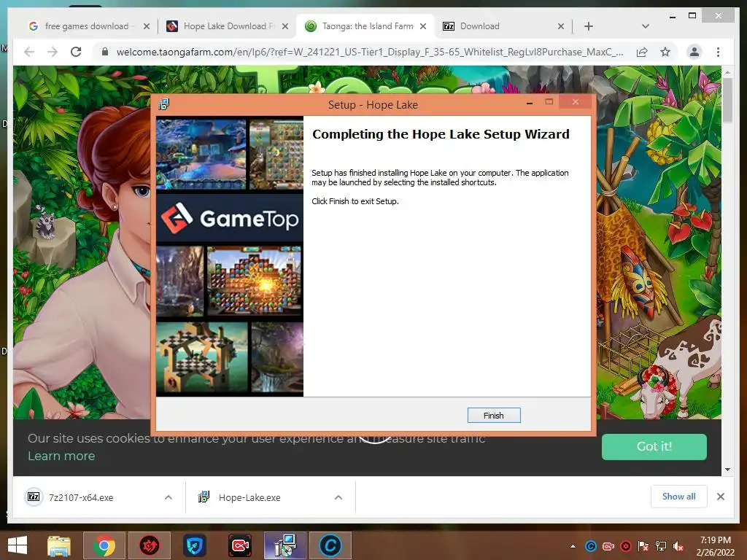The image size is (747, 560).
Task: Share this page icon
Action: point(642,52)
